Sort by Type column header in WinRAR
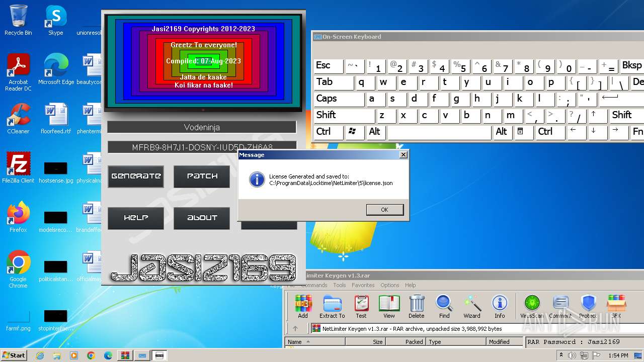Image resolution: width=644 pixels, height=362 pixels. (456, 342)
